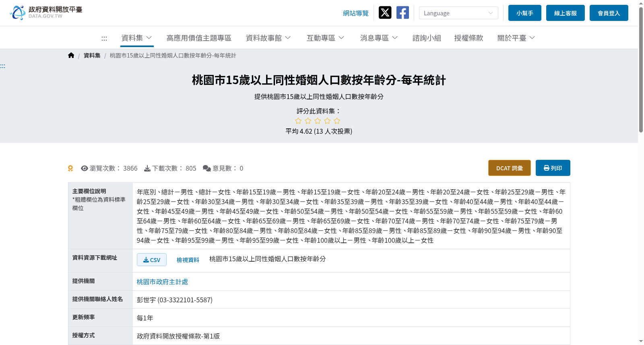Click the 線上客服 button
644x345 pixels.
click(x=566, y=13)
